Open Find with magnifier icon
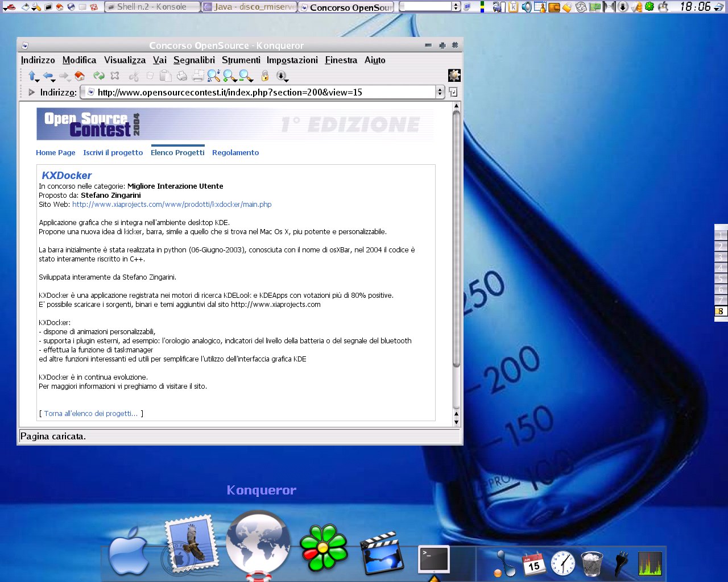This screenshot has height=582, width=728. tap(213, 76)
